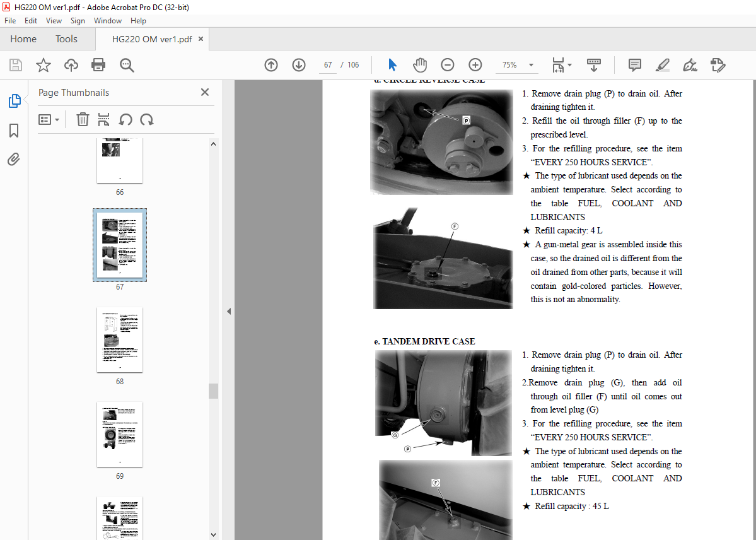Open the Edit menu
The image size is (756, 540).
[x=31, y=21]
